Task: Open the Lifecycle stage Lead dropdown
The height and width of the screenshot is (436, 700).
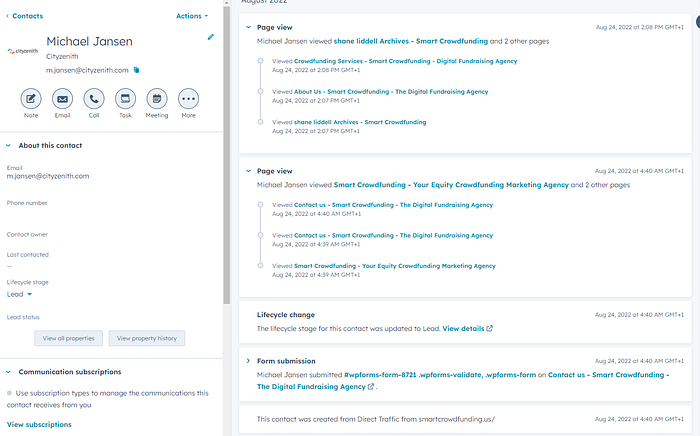Action: [x=19, y=295]
